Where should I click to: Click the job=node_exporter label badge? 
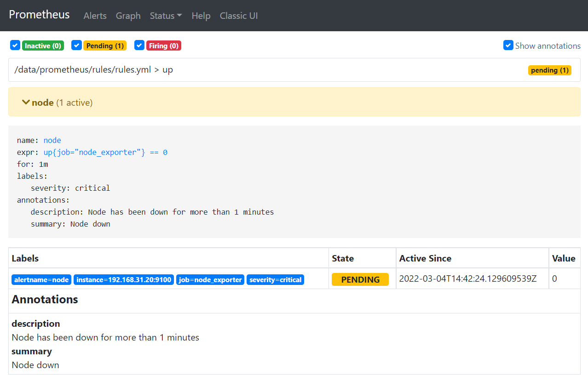[210, 280]
